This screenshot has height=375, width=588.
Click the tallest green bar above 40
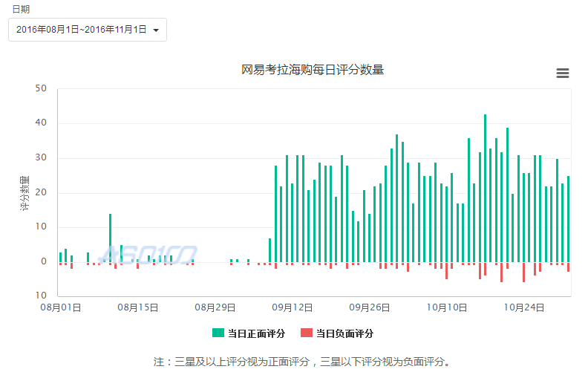click(486, 189)
